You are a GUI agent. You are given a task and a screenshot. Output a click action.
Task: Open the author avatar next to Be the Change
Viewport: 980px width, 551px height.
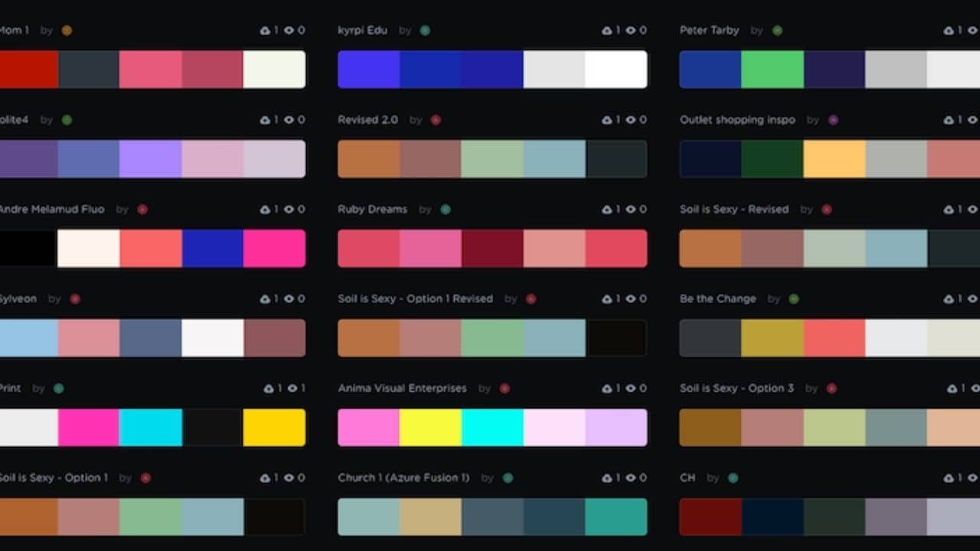click(793, 299)
